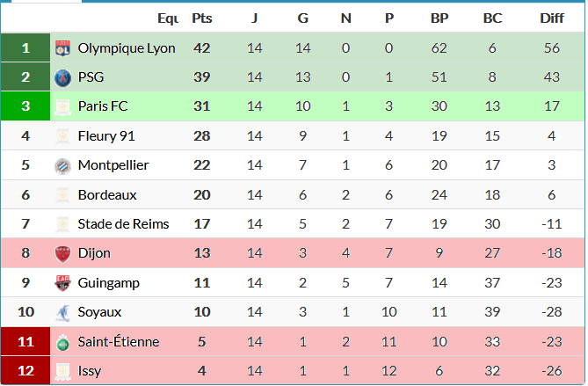Sort by the Diff column header
588x386 pixels.
pyautogui.click(x=552, y=18)
